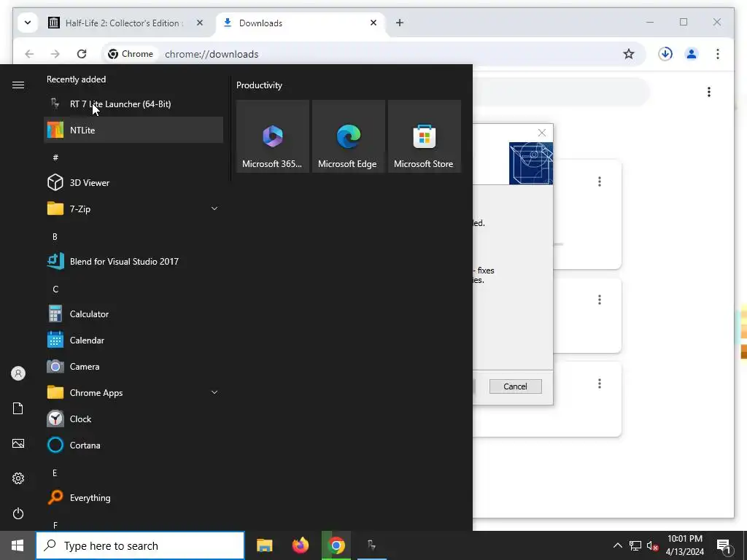Launch NTLite from Recently added
747x560 pixels.
[x=133, y=130]
